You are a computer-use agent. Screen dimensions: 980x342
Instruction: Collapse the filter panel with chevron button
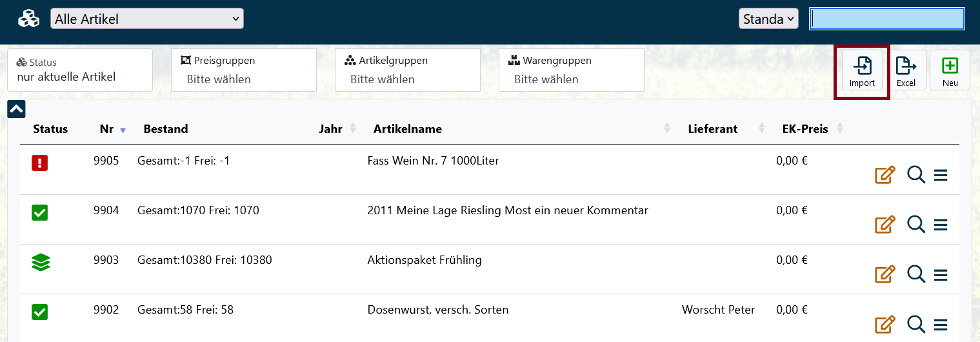coord(16,109)
